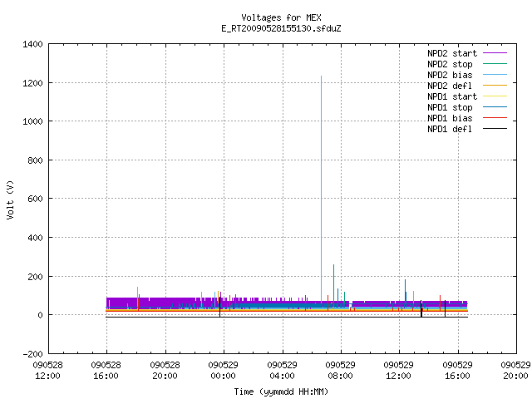The image size is (532, 399).
Task: Click the 090529 08:00 x-axis tick label
Action: point(340,371)
